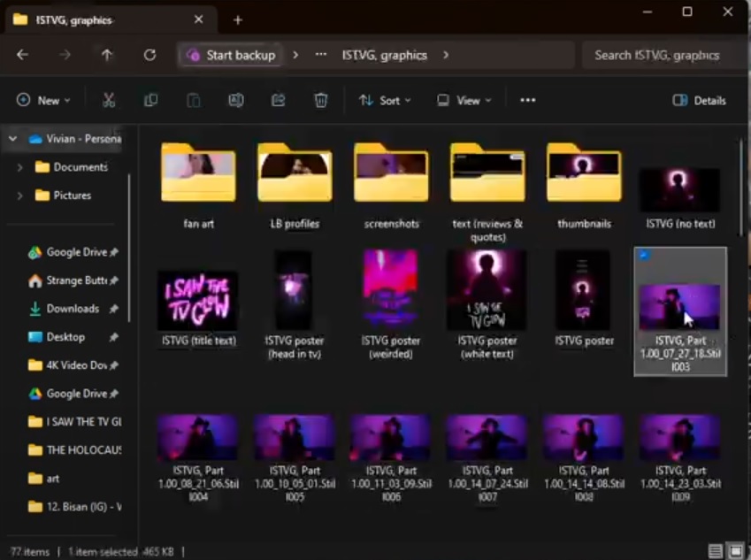Screen dimensions: 751x560
Task: Select the ISTVG (no text) image
Action: tap(680, 196)
